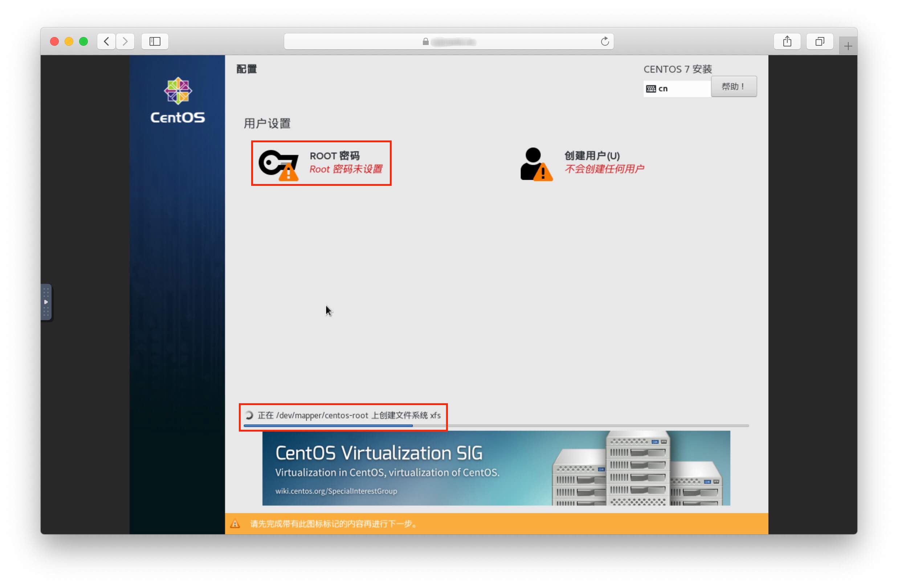Show all tabs overview icon
This screenshot has width=898, height=588.
(x=820, y=41)
